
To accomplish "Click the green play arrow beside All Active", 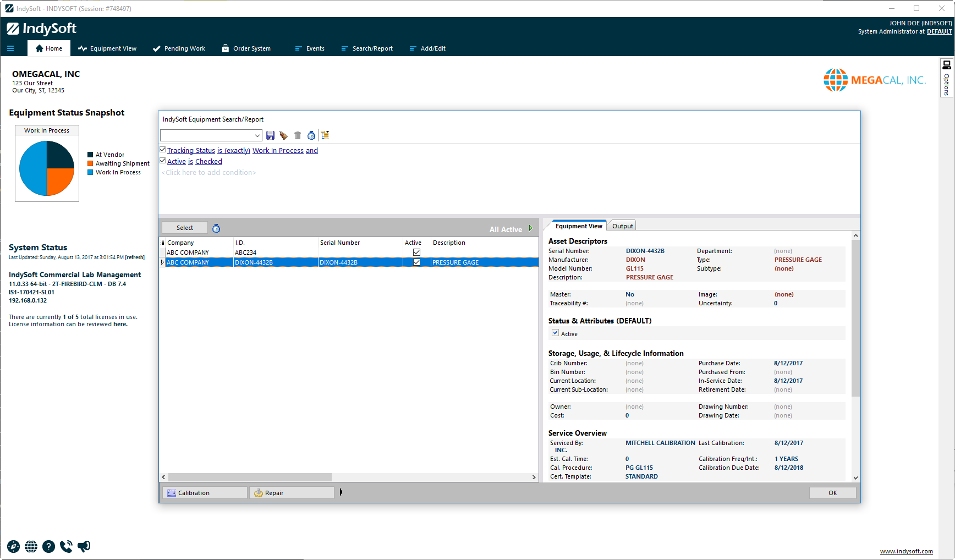I will coord(531,228).
